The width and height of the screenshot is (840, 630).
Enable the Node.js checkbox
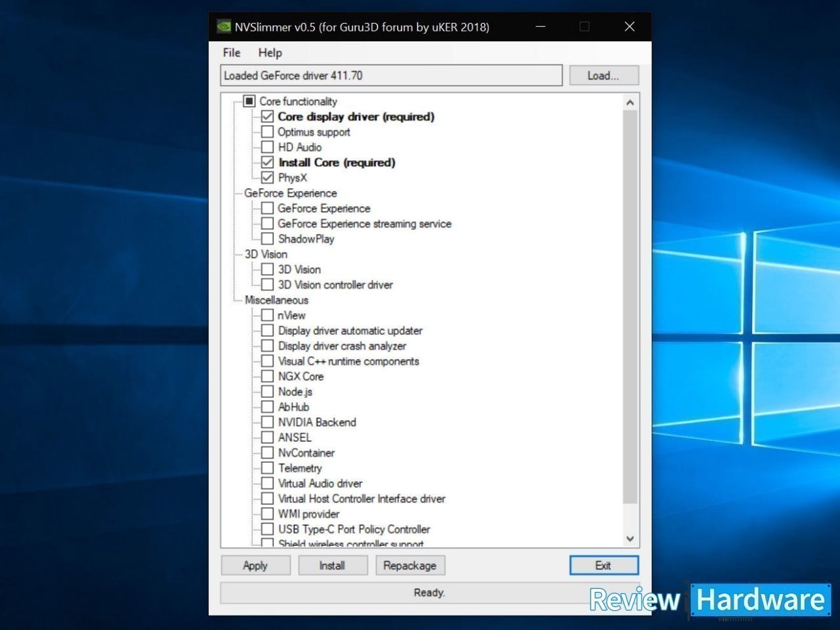tap(267, 392)
